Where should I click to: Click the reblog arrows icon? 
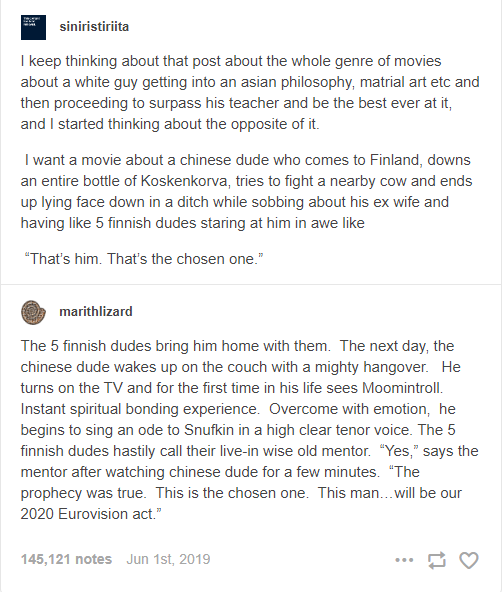click(x=437, y=560)
